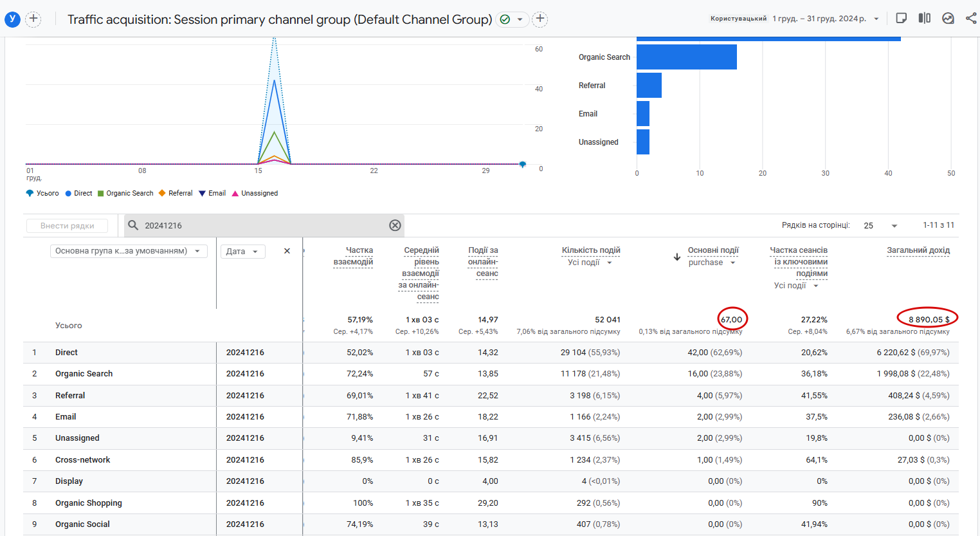Image resolution: width=980 pixels, height=536 pixels.
Task: Click the Внести рядки button
Action: click(67, 226)
